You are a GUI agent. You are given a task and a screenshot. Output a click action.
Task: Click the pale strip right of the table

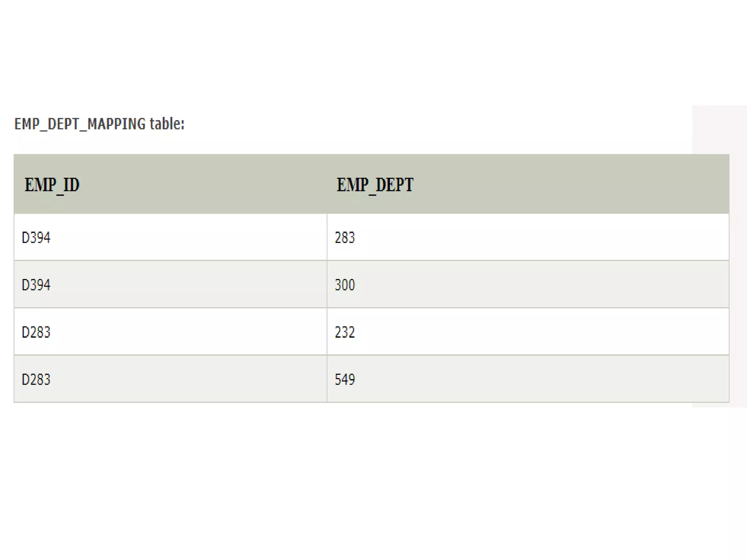738,255
